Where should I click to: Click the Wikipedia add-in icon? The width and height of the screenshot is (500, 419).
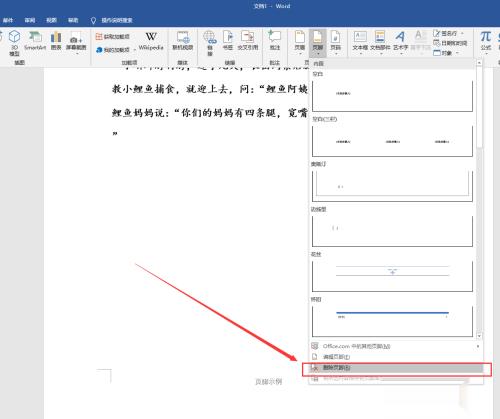click(x=151, y=41)
